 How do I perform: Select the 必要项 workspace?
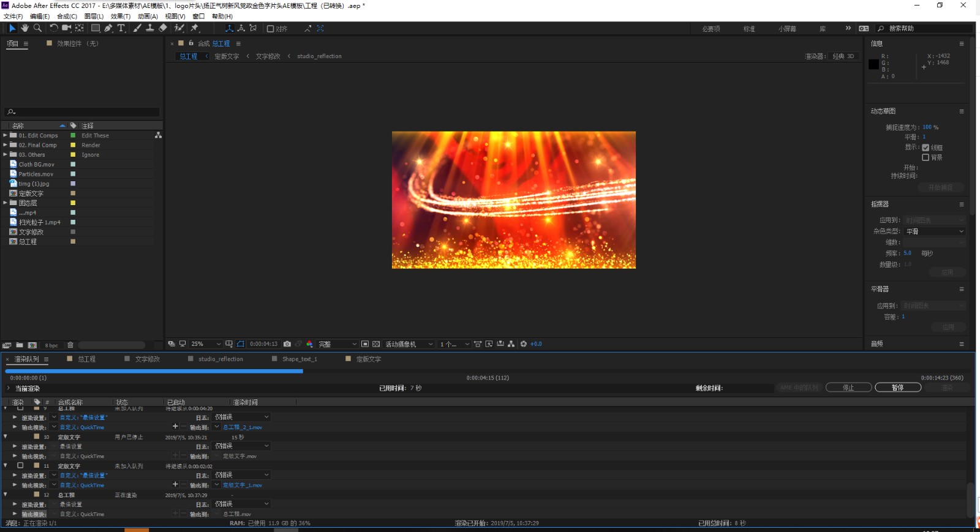click(711, 29)
